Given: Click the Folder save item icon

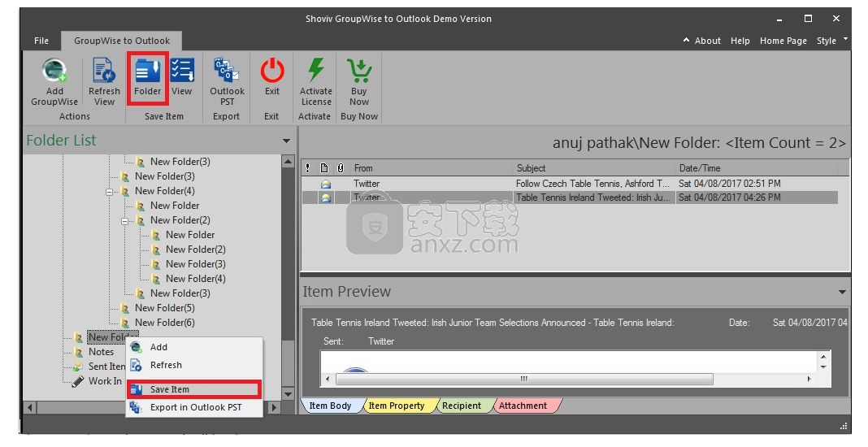Looking at the screenshot, I should click(147, 71).
